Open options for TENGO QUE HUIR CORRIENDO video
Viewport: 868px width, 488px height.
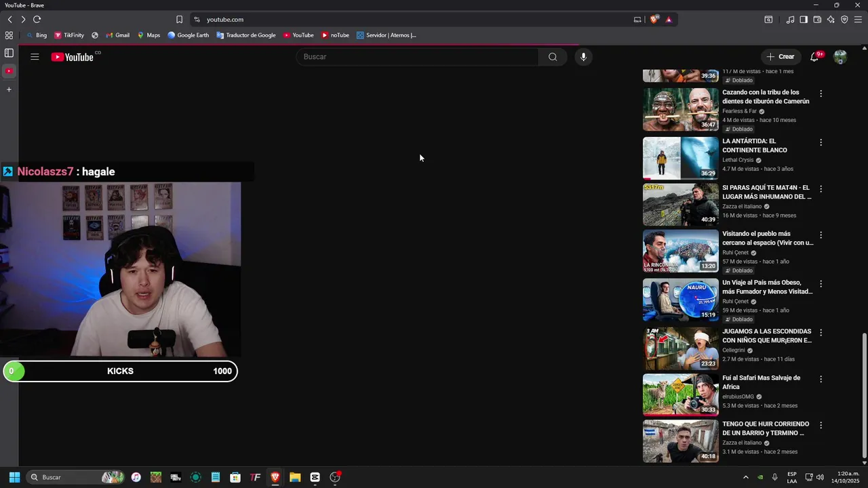[821, 426]
